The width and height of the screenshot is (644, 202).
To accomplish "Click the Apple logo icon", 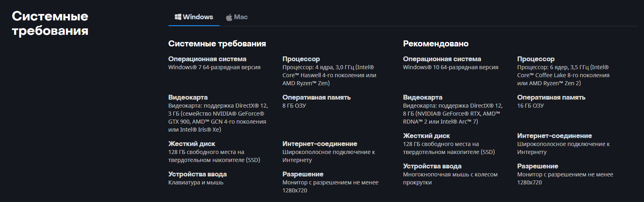I will click(229, 17).
